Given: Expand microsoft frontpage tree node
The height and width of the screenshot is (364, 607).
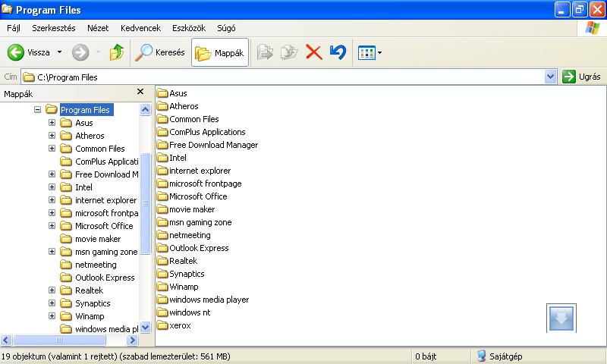Looking at the screenshot, I should (52, 213).
